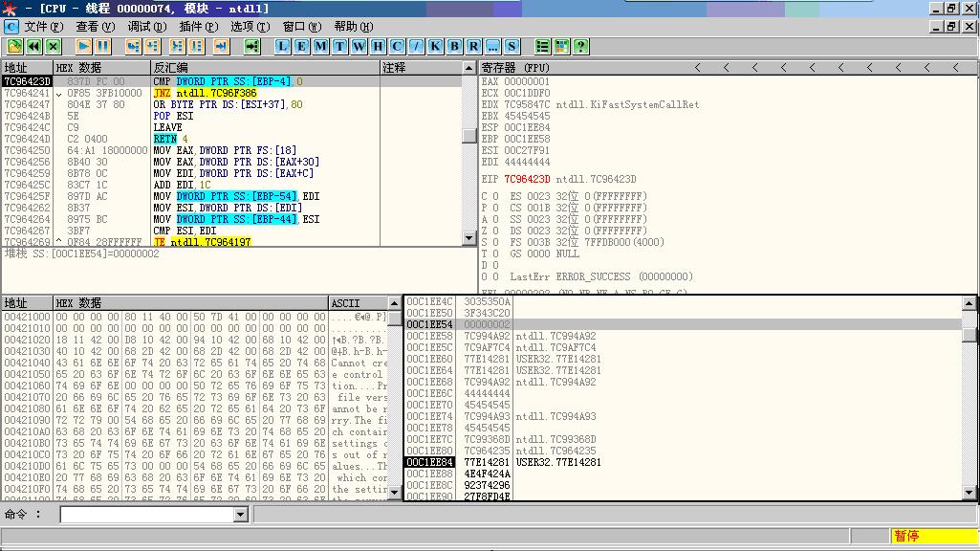Select the RETN 4 instruction row
980x551 pixels.
click(x=232, y=139)
